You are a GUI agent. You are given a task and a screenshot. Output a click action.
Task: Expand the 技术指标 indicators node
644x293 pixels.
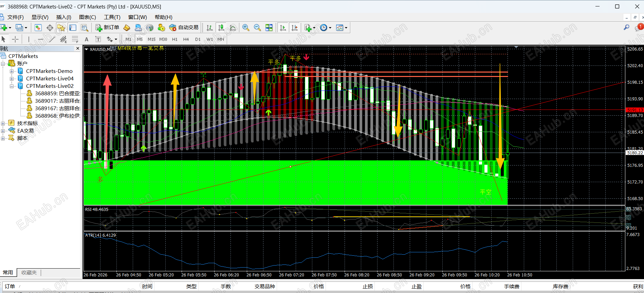(3, 123)
